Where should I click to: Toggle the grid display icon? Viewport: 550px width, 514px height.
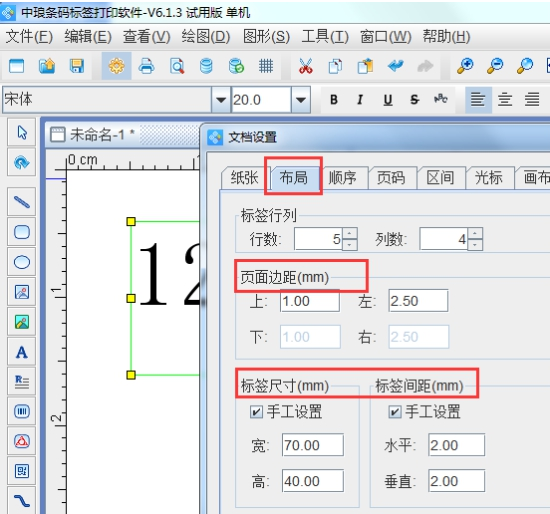266,66
